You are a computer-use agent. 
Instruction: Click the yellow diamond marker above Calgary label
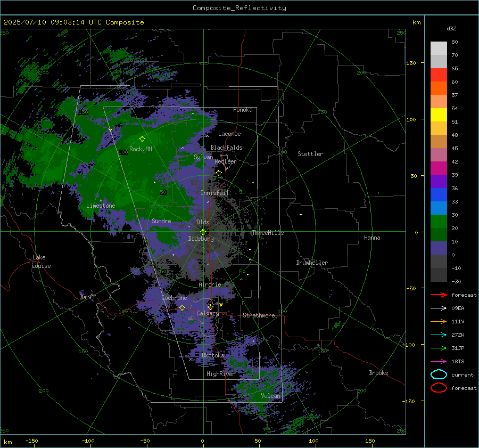[210, 307]
